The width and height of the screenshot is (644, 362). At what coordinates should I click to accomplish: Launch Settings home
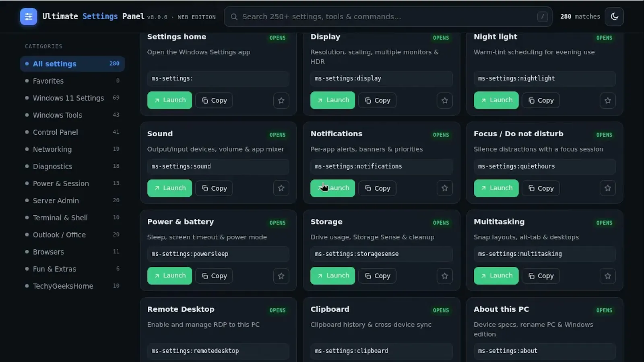pos(169,100)
